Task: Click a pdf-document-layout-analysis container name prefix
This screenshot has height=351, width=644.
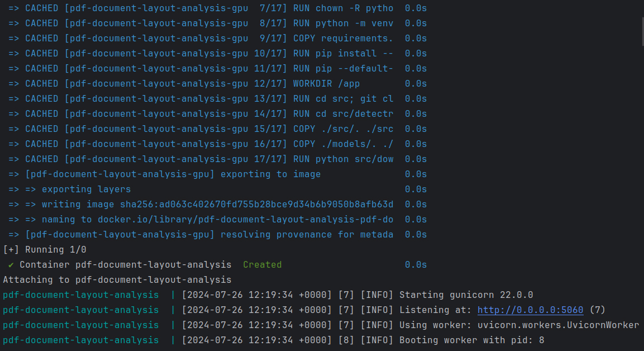Action: click(80, 295)
